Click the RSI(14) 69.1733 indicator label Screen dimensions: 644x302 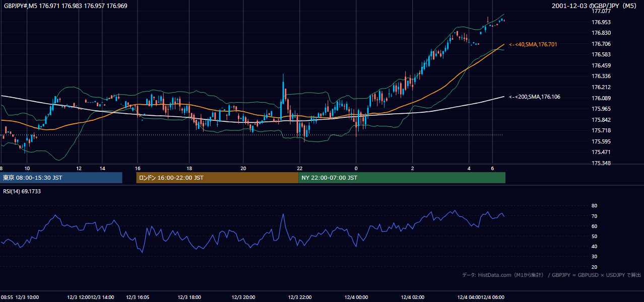(x=22, y=192)
